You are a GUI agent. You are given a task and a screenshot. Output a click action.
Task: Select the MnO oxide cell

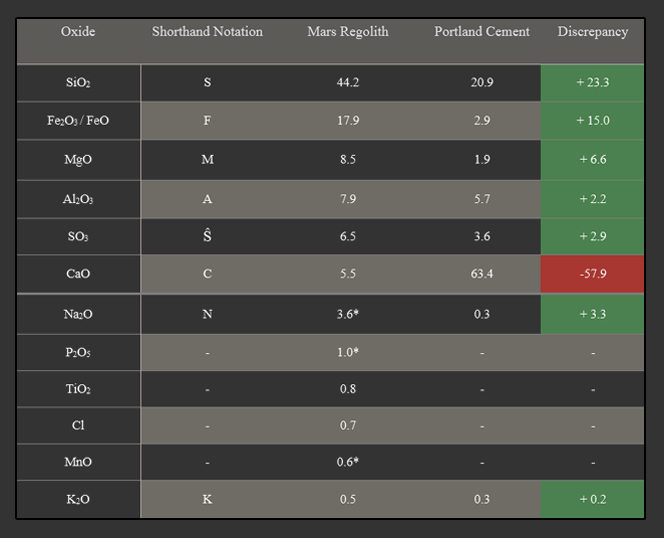(78, 462)
